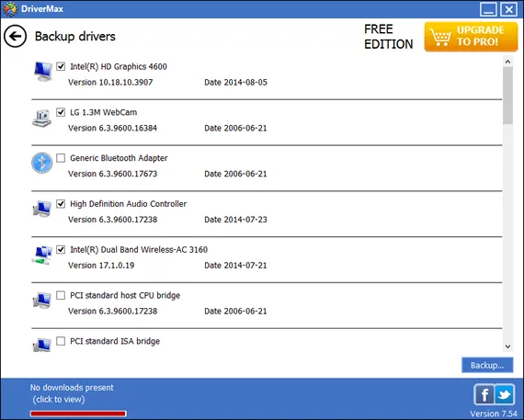This screenshot has width=524, height=420.
Task: Close the DriverMax window
Action: 508,9
